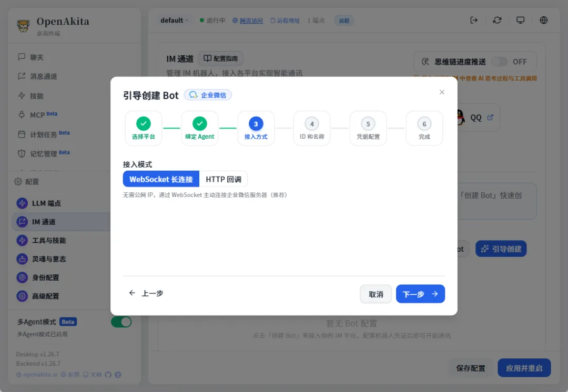This screenshot has width=568, height=392.
Task: Click step 5 凭据配置 indicator
Action: click(x=368, y=124)
